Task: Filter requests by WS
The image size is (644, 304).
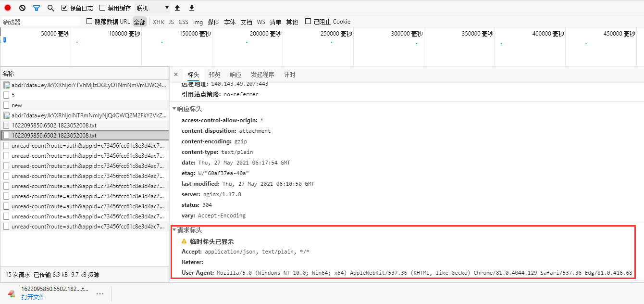Action: tap(260, 22)
